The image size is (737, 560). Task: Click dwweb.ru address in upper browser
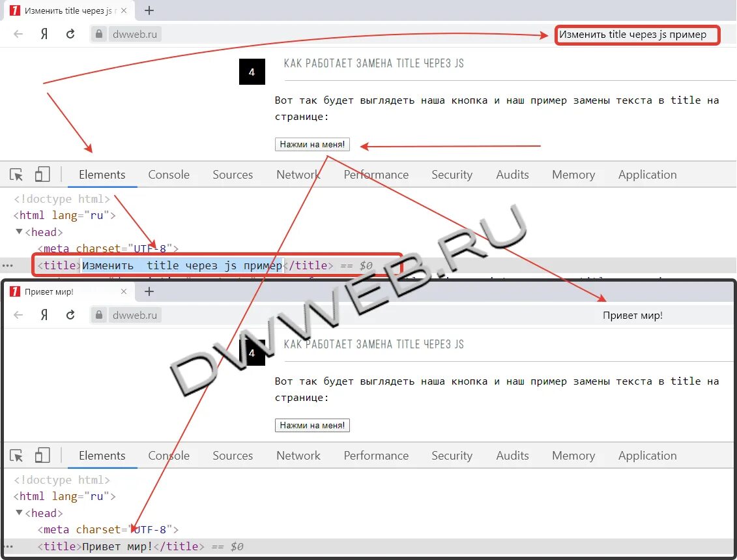[x=135, y=34]
